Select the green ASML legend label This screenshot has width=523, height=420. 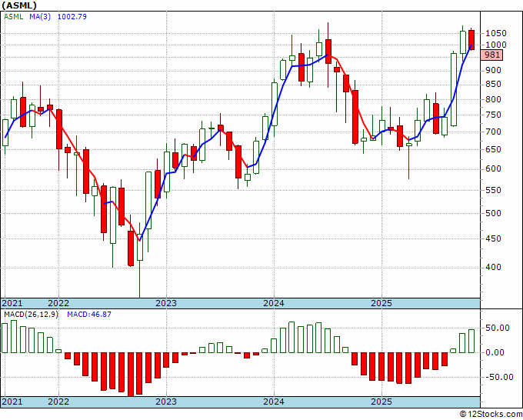(x=13, y=17)
